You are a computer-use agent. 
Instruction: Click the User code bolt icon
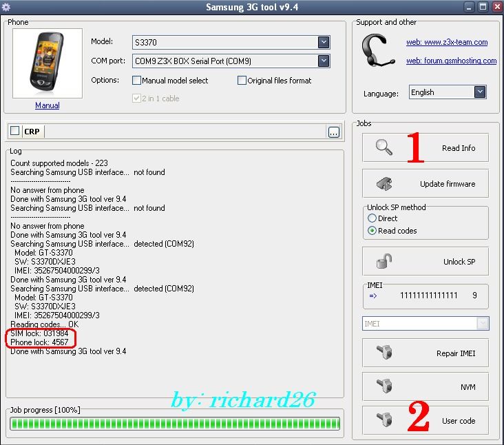tap(384, 420)
